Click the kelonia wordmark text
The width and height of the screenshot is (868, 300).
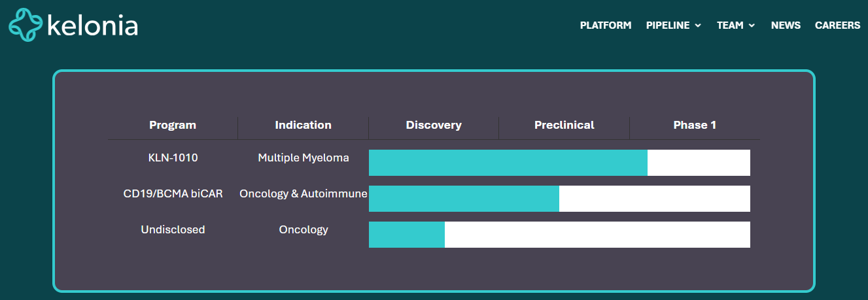92,26
